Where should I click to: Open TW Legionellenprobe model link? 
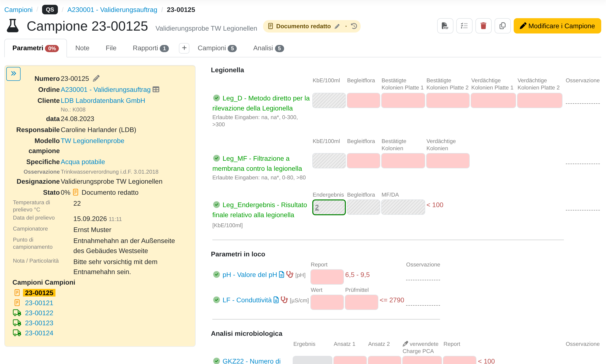pyautogui.click(x=92, y=141)
